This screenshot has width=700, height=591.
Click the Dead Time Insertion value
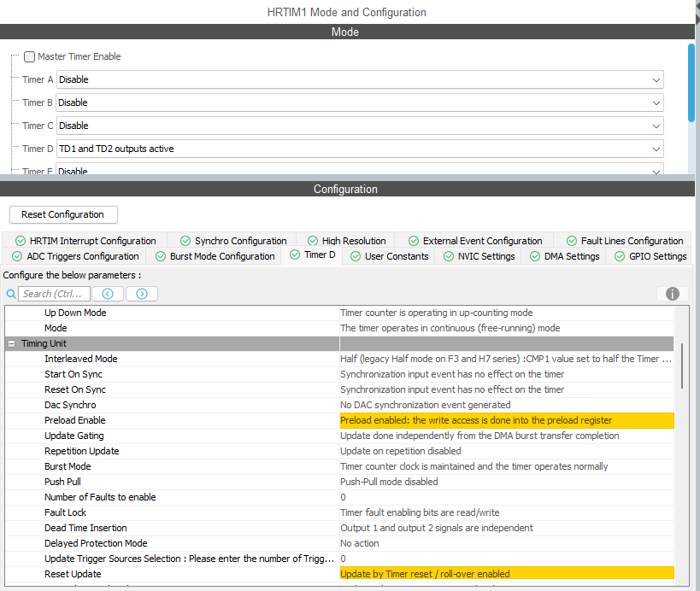pos(507,528)
